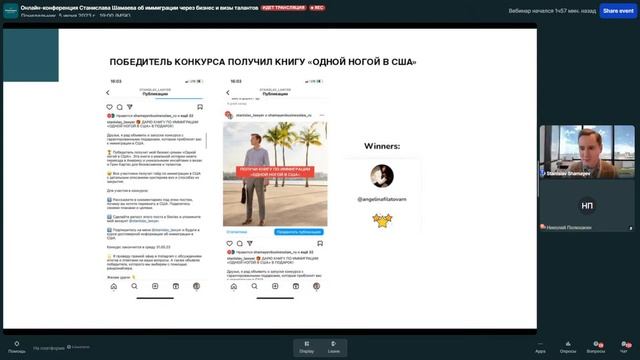Click the Display button in bottom bar
The image size is (640, 360).
(x=307, y=347)
